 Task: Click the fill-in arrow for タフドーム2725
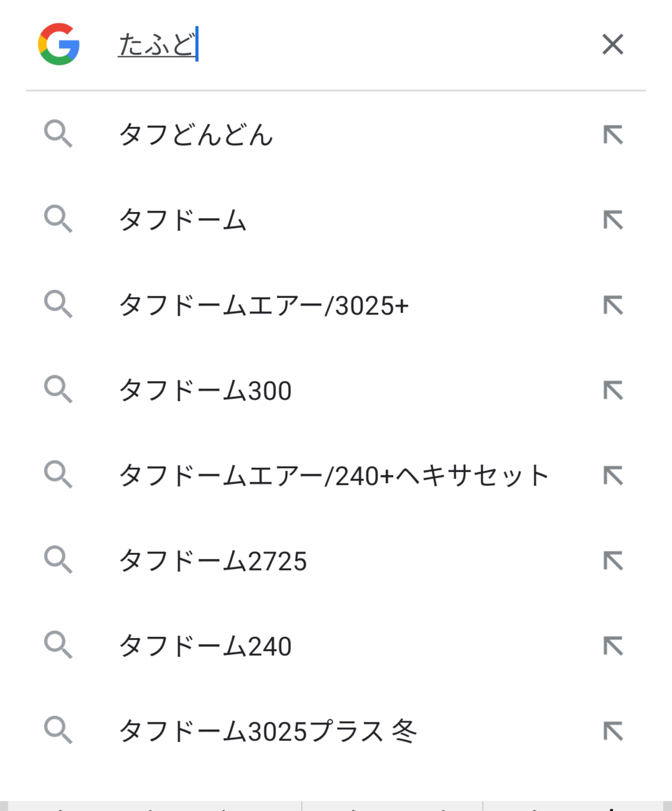tap(613, 561)
